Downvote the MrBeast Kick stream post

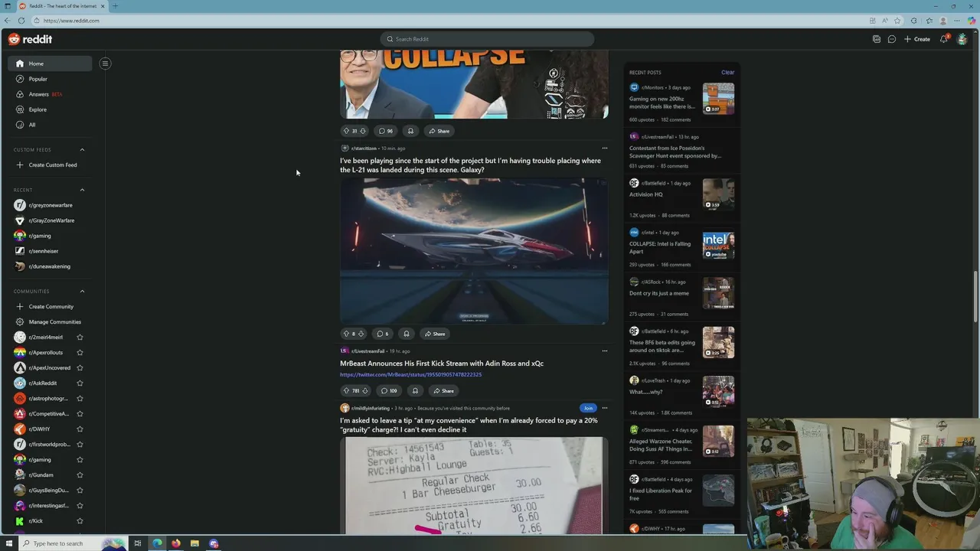(x=364, y=391)
